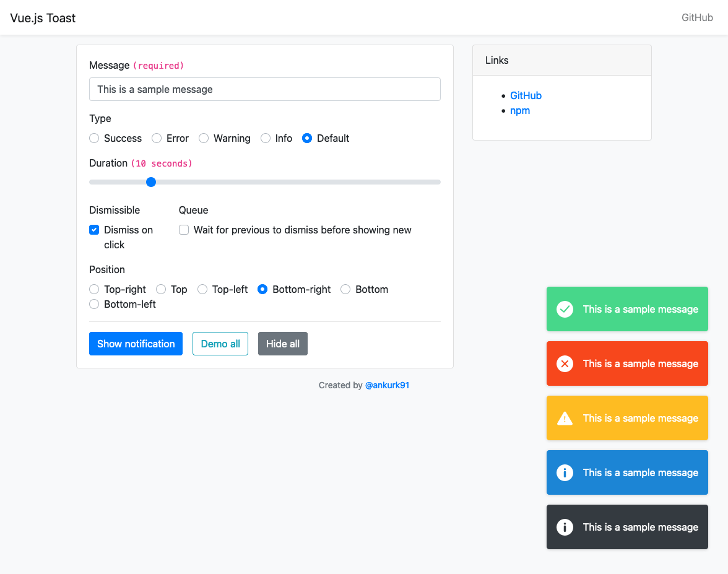Click the checkmark icon on the green toast

[x=565, y=309]
